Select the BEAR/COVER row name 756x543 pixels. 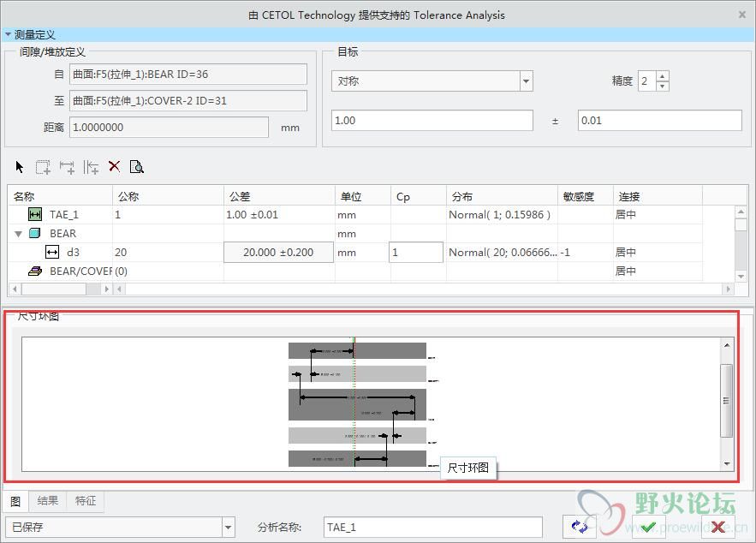(x=80, y=271)
